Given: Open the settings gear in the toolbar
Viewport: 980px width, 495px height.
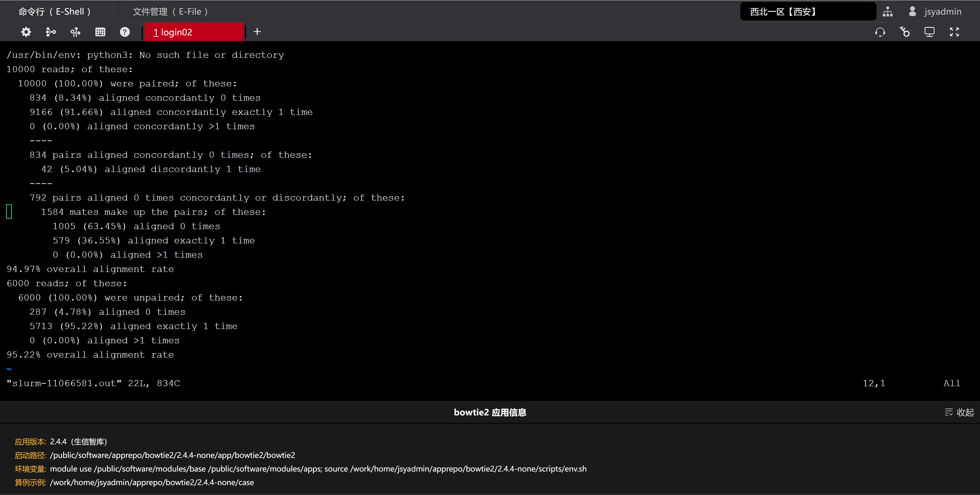Looking at the screenshot, I should click(26, 32).
